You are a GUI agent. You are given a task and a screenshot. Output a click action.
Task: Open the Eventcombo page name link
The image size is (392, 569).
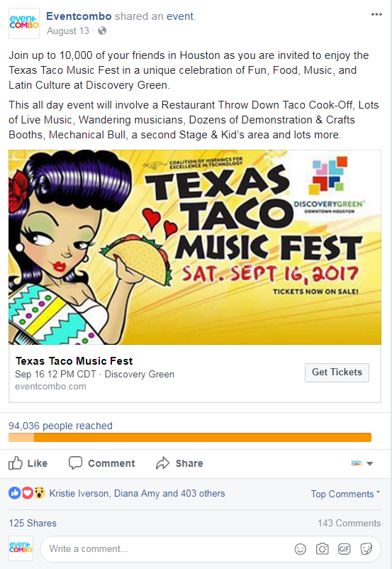(x=79, y=16)
